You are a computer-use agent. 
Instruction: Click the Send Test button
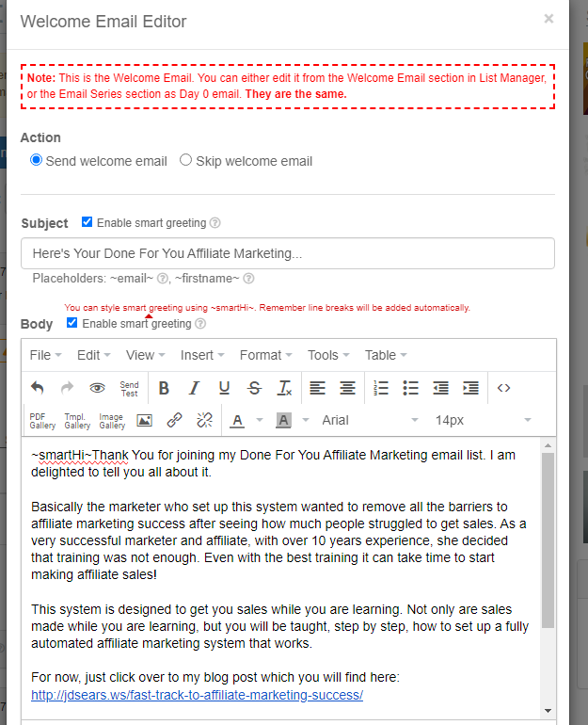click(x=129, y=388)
